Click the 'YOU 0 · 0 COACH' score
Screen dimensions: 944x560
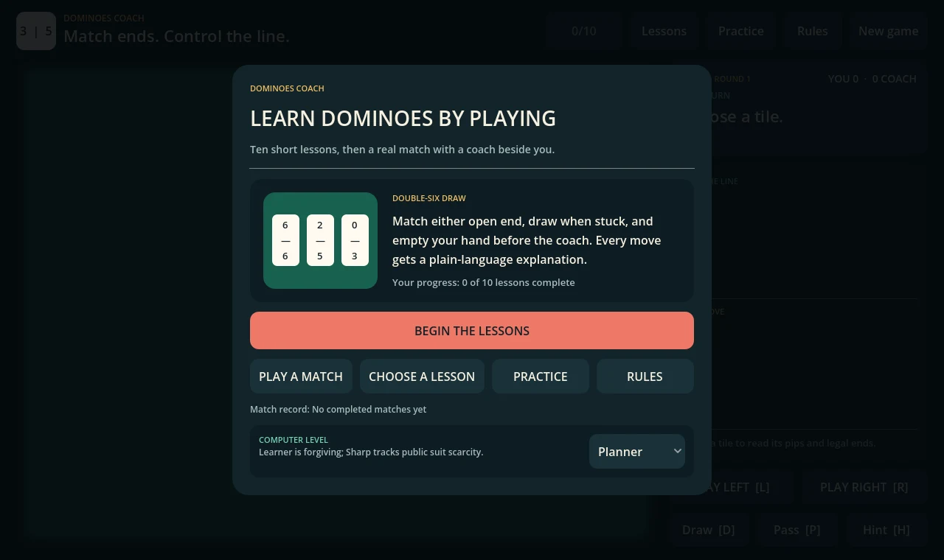(872, 79)
